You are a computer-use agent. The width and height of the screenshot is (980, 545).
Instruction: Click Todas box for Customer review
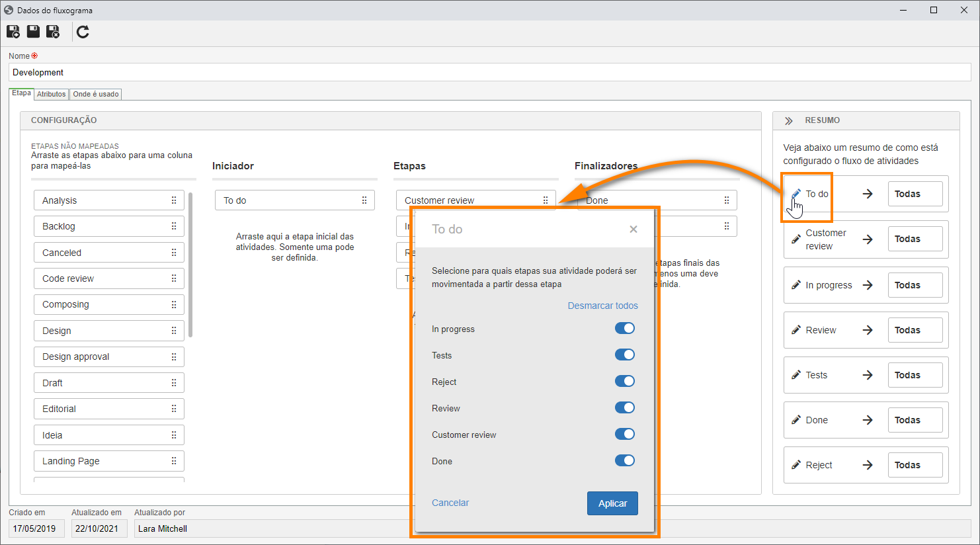click(915, 239)
